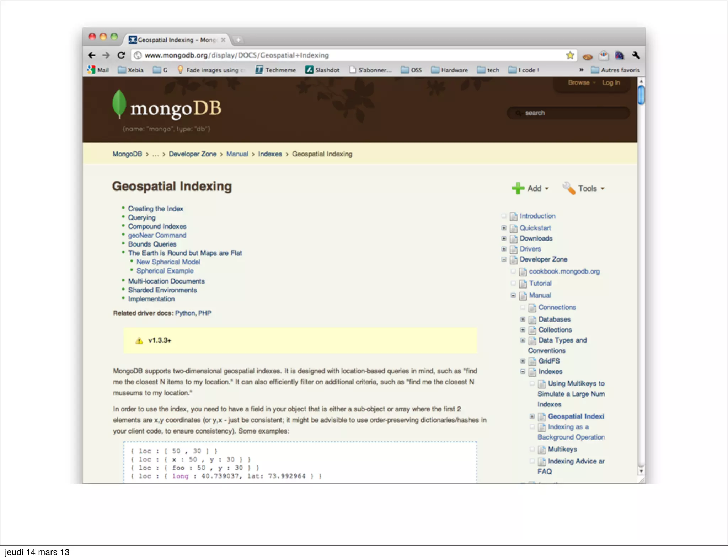Click the Log In link
Image resolution: width=728 pixels, height=560 pixels.
(x=611, y=82)
